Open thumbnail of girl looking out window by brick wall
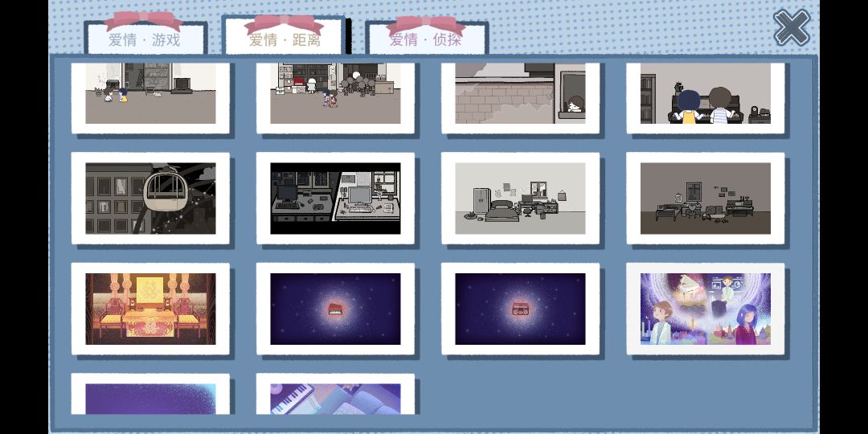The height and width of the screenshot is (434, 868). [x=520, y=98]
